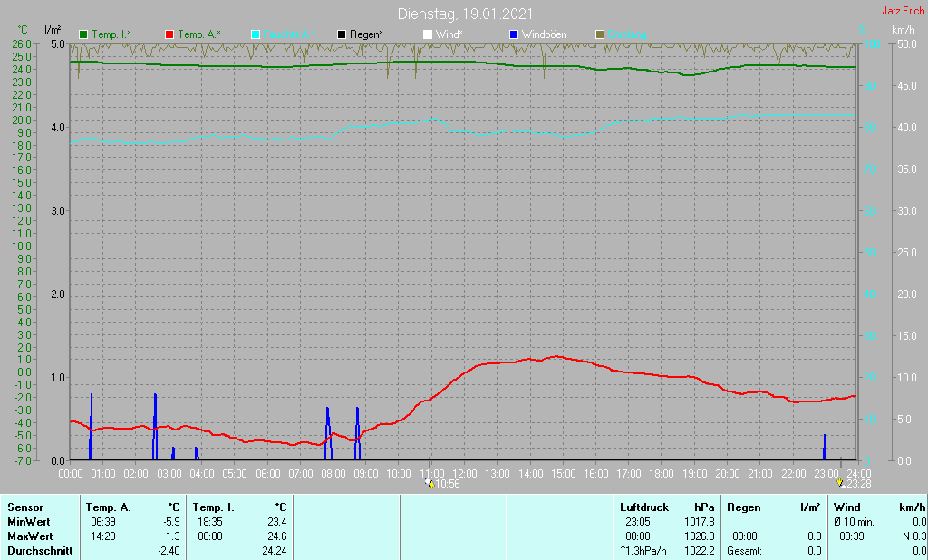Click the '°C' unit at the top of the left temperature axis
928x560 pixels.
[23, 30]
